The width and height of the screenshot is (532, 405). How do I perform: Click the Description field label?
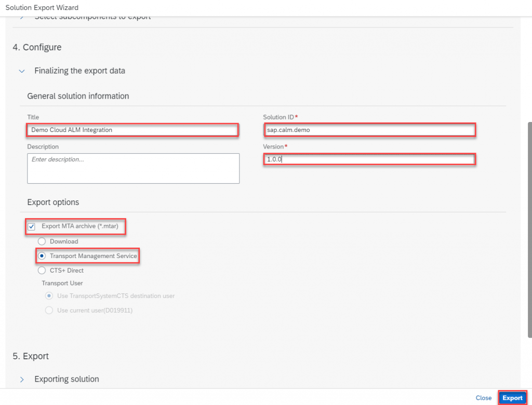pyautogui.click(x=43, y=146)
